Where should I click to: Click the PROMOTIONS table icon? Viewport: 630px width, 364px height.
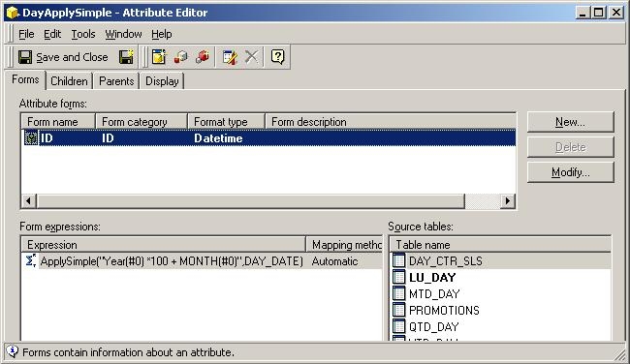coord(399,310)
